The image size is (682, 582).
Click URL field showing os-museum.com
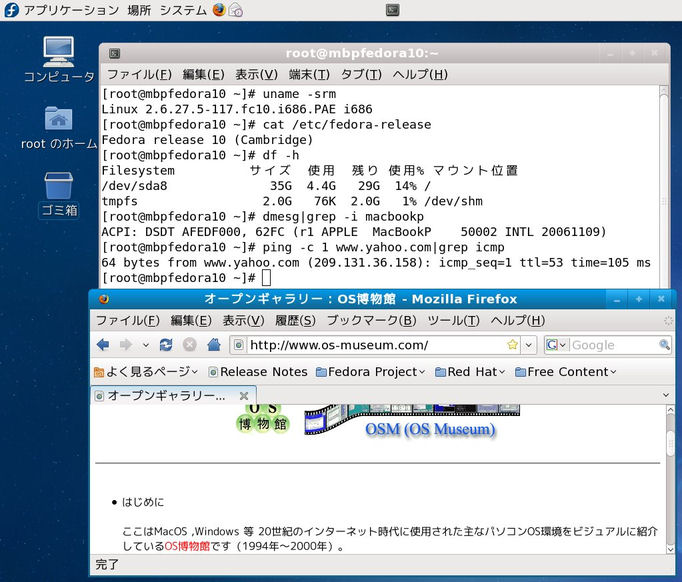click(x=377, y=345)
